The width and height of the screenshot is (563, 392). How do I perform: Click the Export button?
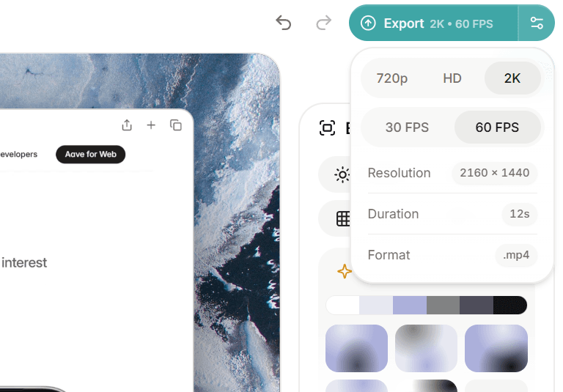(x=433, y=23)
